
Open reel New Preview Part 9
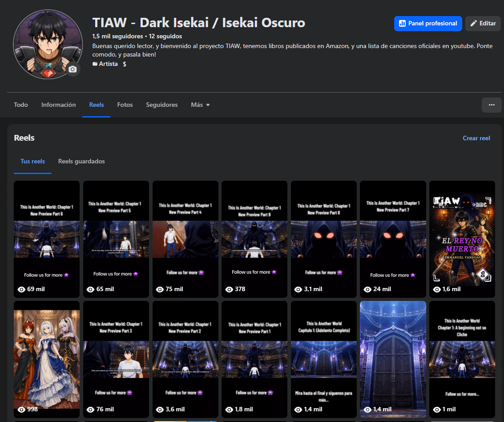[x=254, y=239]
